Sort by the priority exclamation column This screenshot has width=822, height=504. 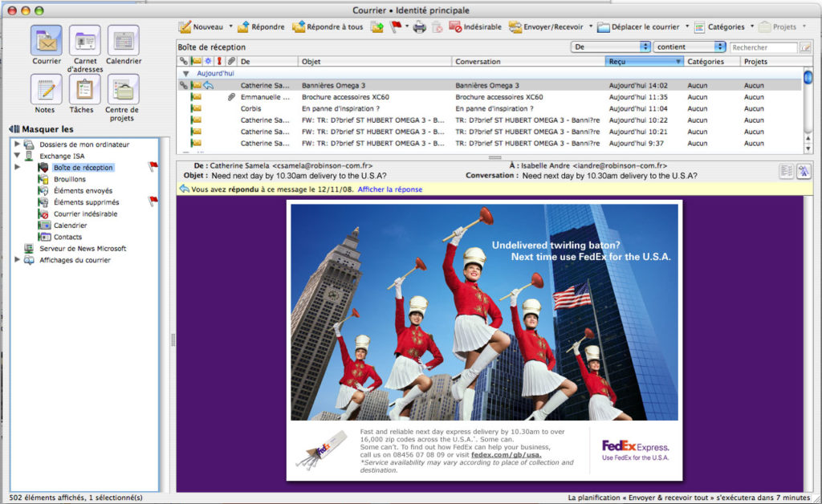pyautogui.click(x=220, y=61)
